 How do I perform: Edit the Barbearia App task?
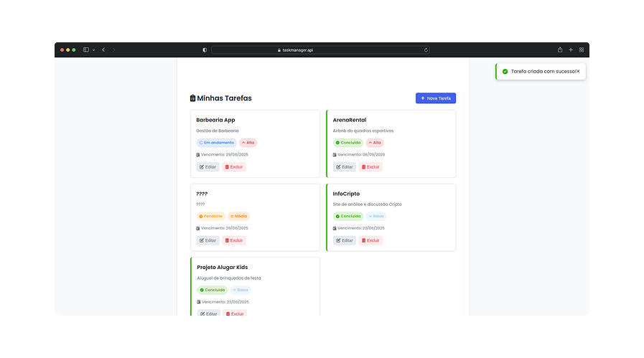pos(207,166)
